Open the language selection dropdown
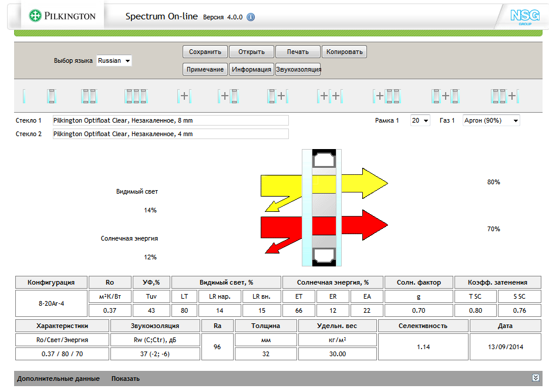The height and width of the screenshot is (392, 549). (114, 60)
